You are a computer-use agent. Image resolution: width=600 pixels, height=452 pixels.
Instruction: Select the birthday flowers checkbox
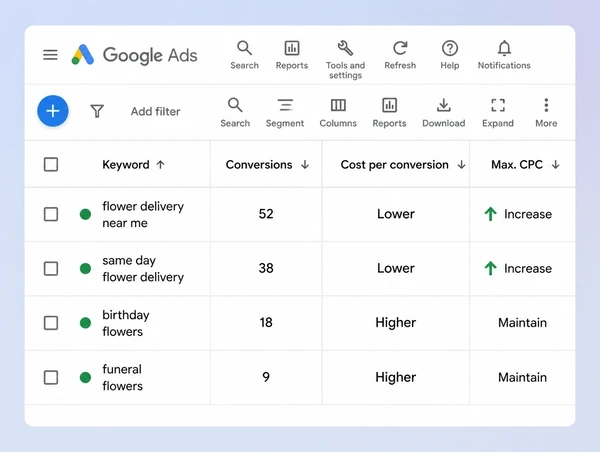51,323
